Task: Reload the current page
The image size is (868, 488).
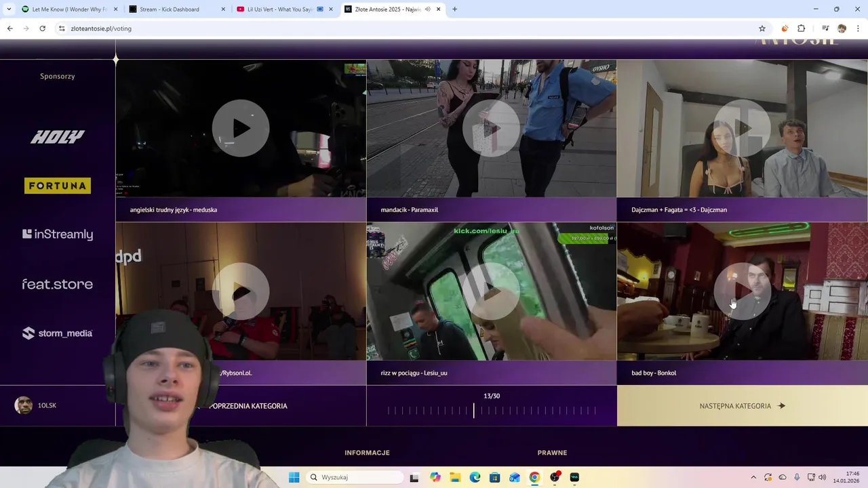Action: 42,28
